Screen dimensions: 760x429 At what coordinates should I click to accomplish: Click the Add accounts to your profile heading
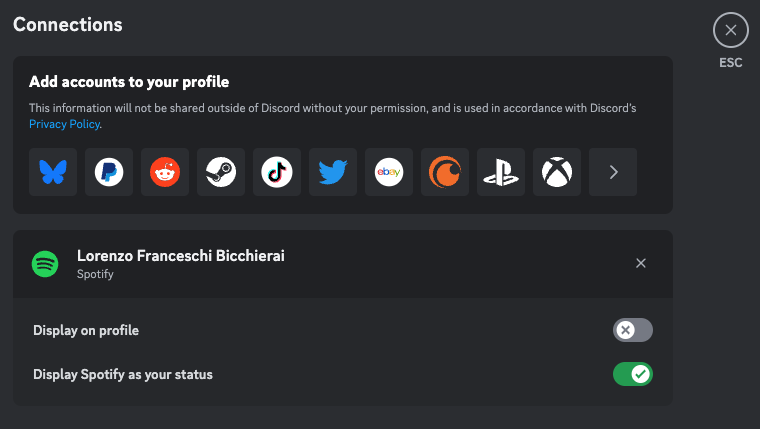coord(129,82)
